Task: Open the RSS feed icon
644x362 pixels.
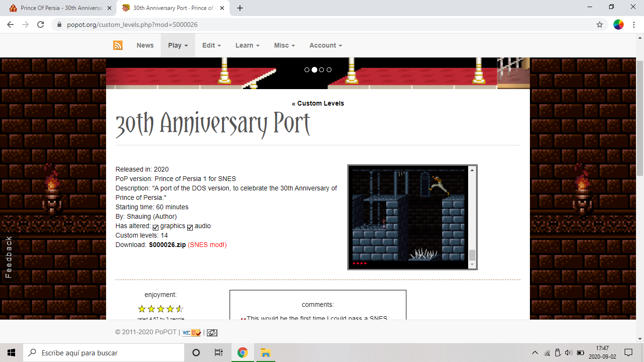Action: 118,45
